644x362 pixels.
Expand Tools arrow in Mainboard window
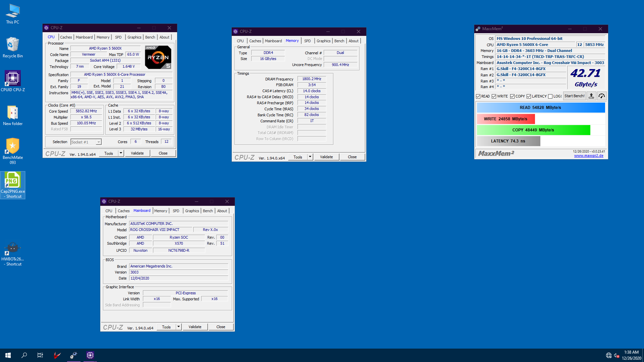(178, 327)
